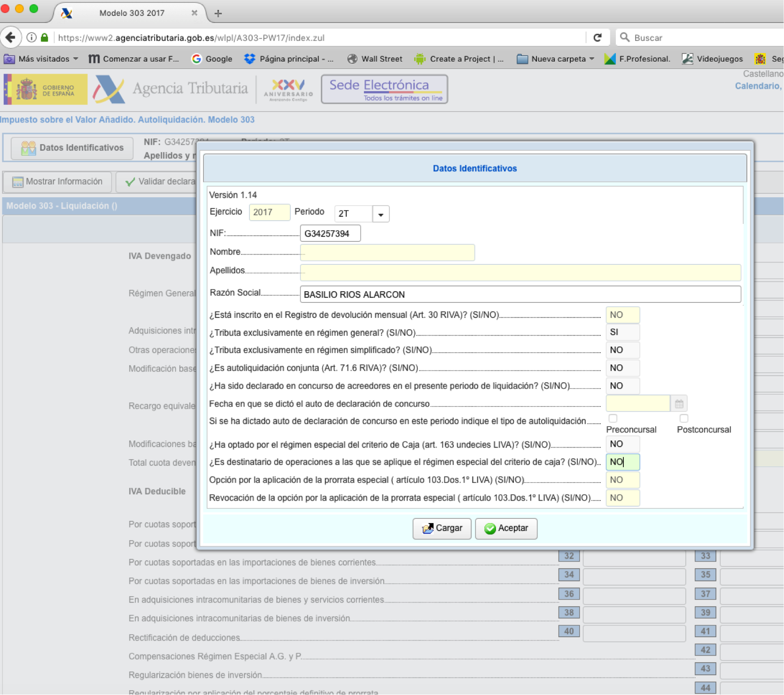Close the Modelo 303 2017 tab
784x695 pixels.
coord(194,13)
